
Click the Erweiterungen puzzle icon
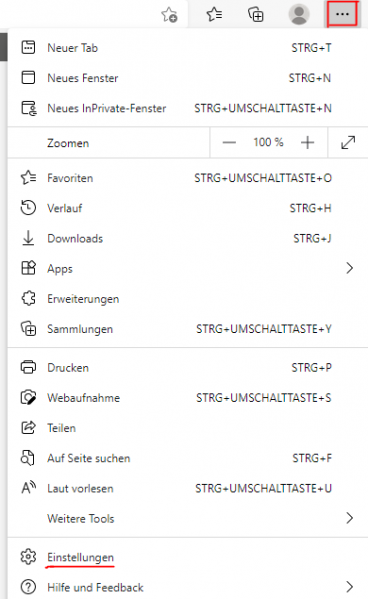28,298
